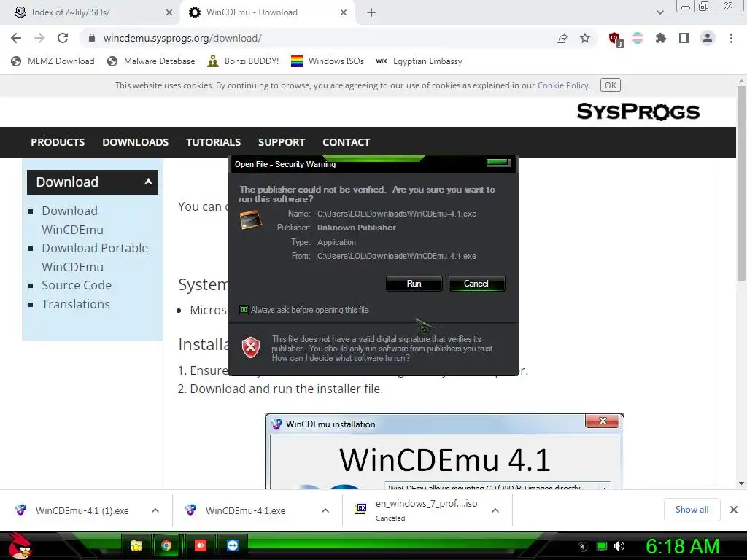This screenshot has width=747, height=560.
Task: Close the Index of /~lily/ISOs/ tab
Action: [169, 12]
